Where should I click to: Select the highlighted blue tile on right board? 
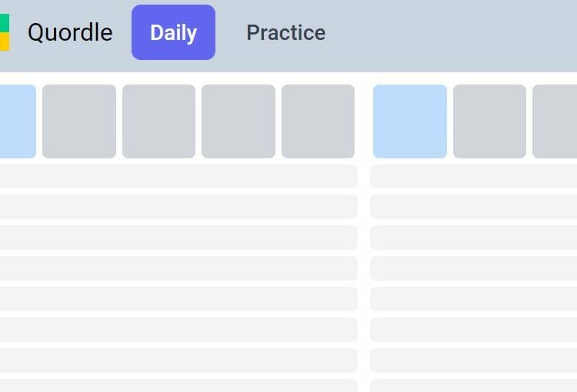[410, 121]
